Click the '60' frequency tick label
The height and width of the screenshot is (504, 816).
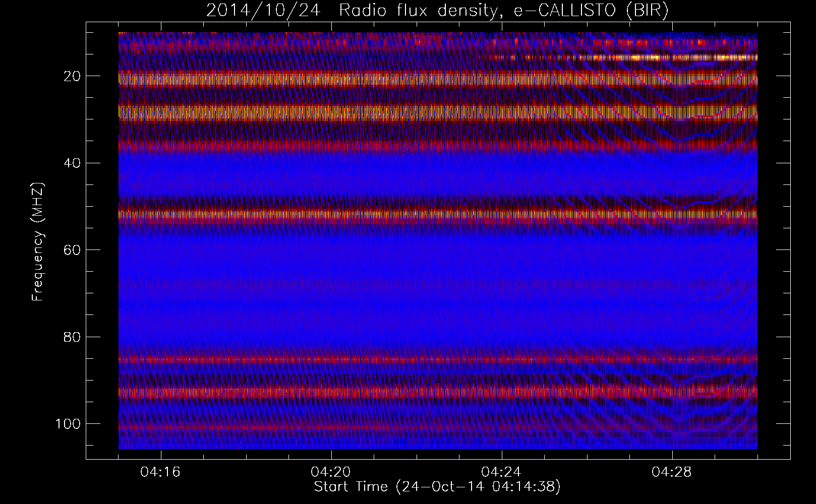(x=72, y=250)
